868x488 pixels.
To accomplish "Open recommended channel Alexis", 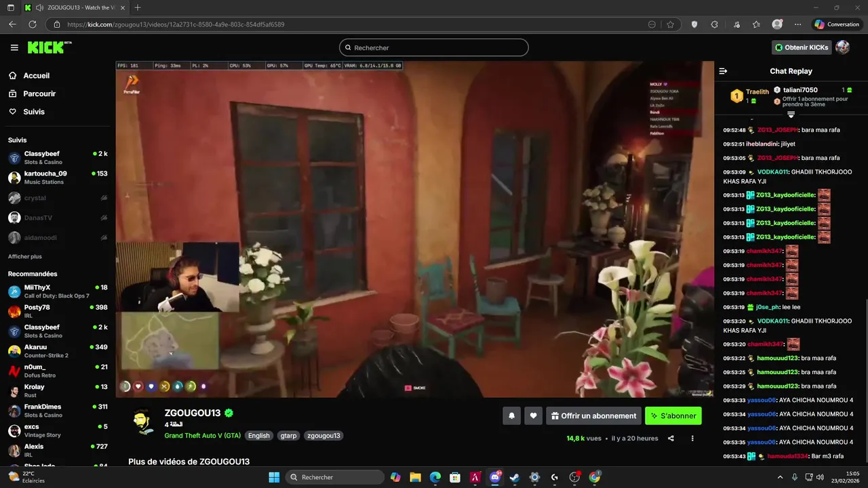I will click(58, 451).
